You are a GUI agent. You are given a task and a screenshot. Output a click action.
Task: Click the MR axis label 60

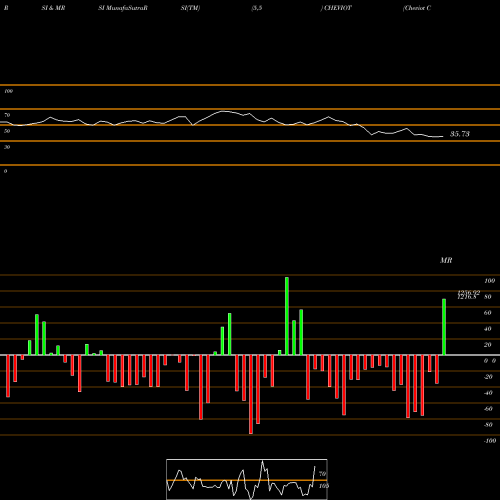click(487, 313)
